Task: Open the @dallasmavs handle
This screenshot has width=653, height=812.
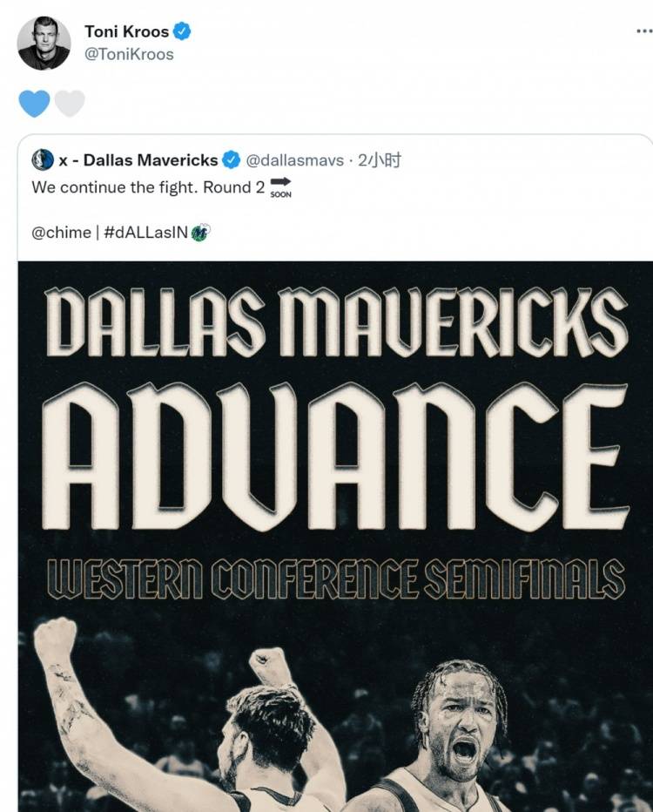Action: (294, 160)
